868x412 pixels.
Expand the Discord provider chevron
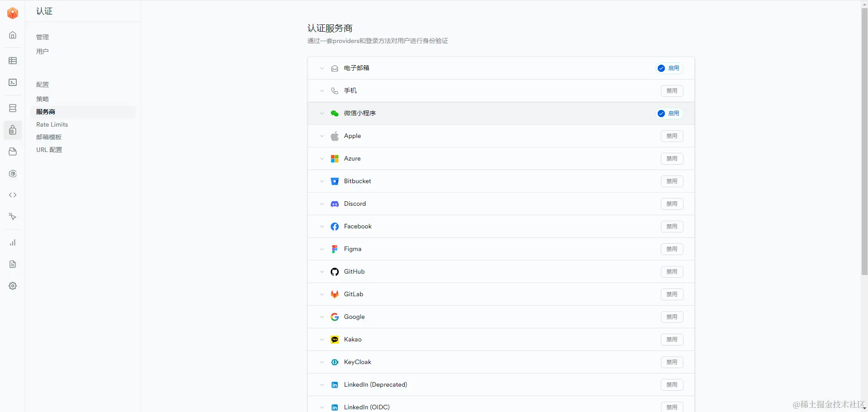322,204
